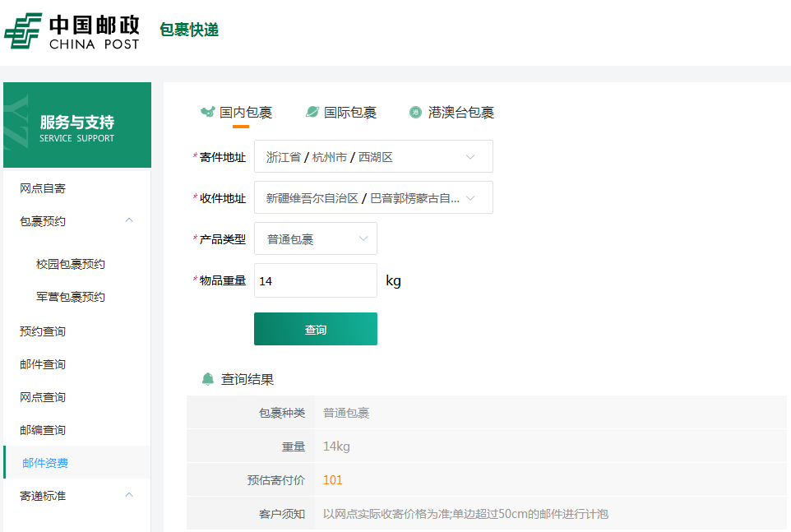791x532 pixels.
Task: Open the 收件地址 recipient address dropdown
Action: pyautogui.click(x=373, y=197)
